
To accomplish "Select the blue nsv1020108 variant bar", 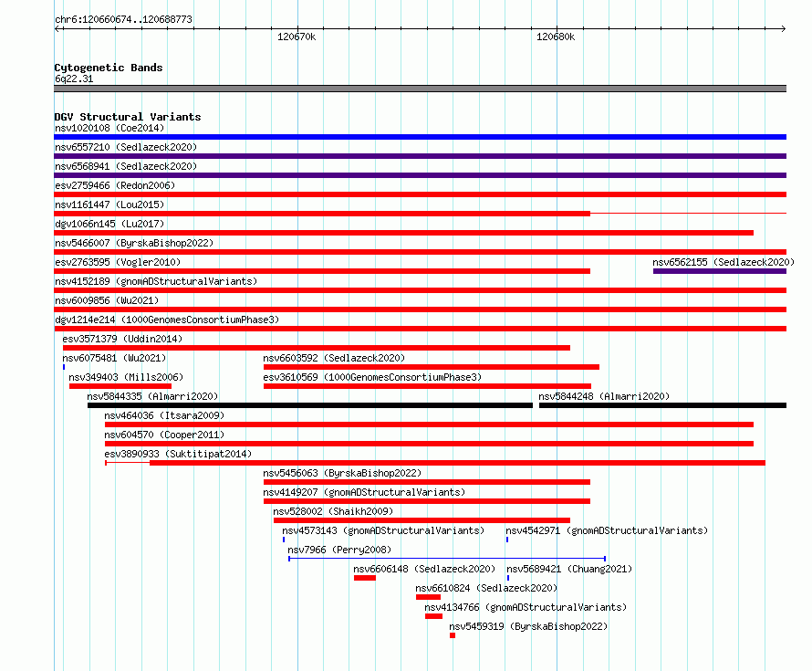I will pos(420,137).
